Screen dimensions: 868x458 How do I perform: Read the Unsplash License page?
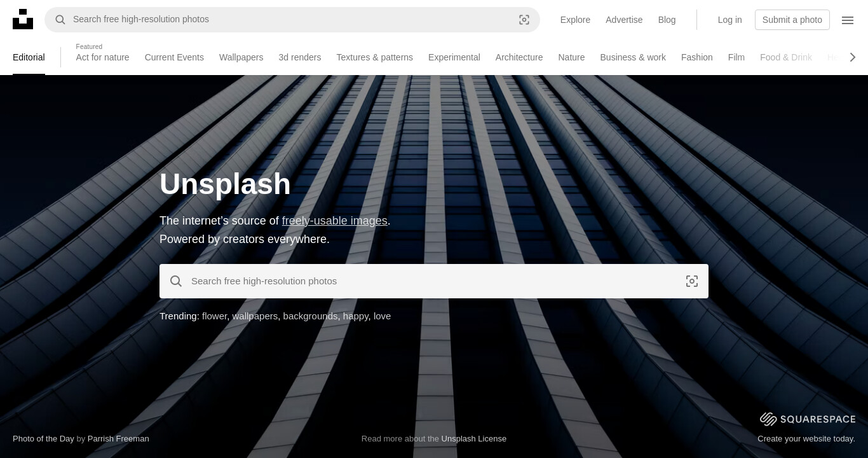click(474, 438)
